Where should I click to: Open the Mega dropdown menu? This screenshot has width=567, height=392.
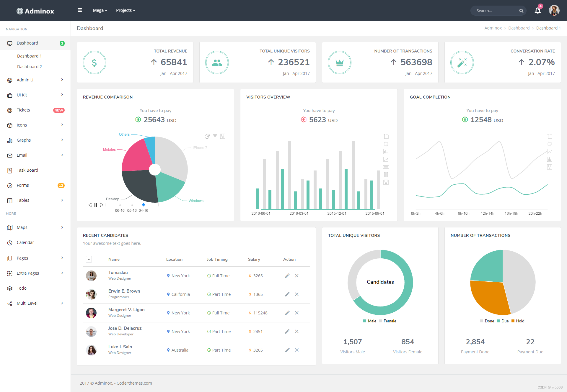click(x=100, y=10)
